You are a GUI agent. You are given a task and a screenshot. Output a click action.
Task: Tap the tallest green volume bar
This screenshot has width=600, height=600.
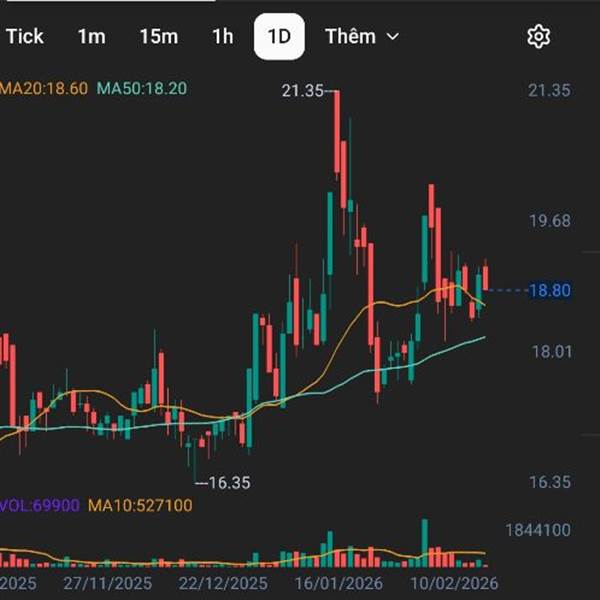click(425, 543)
